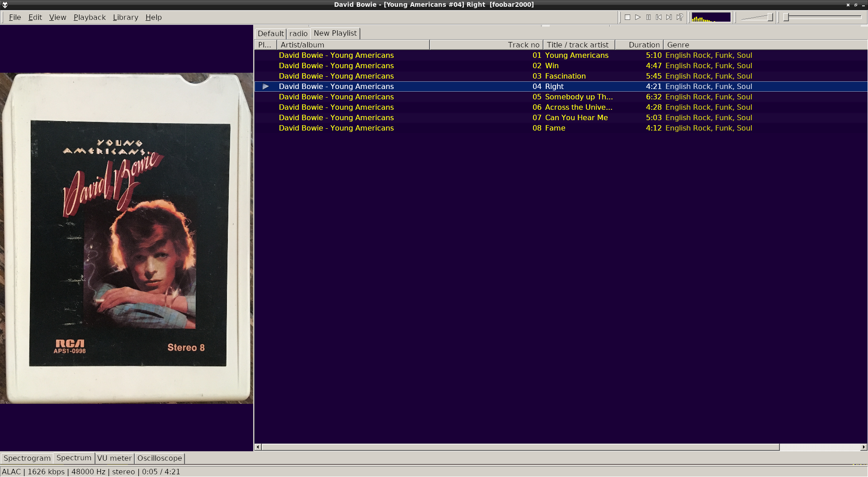Click the 48000 Hz status bar entry
The image size is (868, 477).
pyautogui.click(x=89, y=472)
